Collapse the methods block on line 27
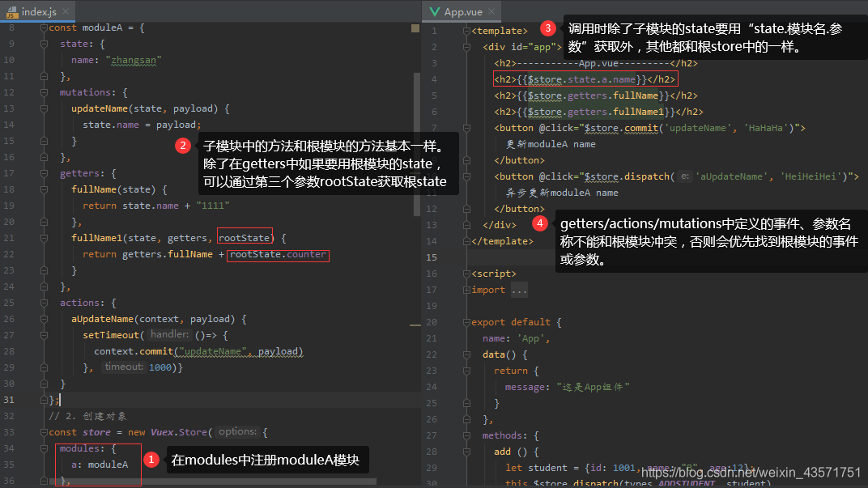This screenshot has height=488, width=868. tap(466, 435)
